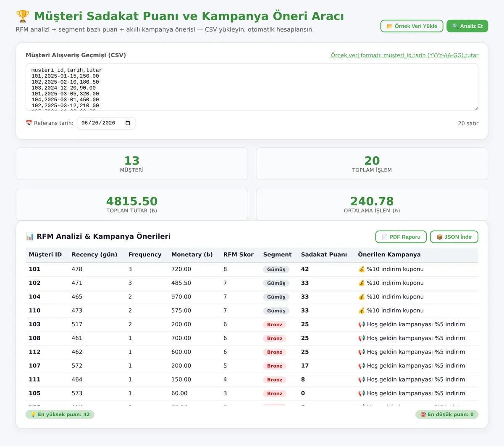This screenshot has height=446, width=504.
Task: Click the calendar emoji before Referans tarih
Action: [x=29, y=123]
